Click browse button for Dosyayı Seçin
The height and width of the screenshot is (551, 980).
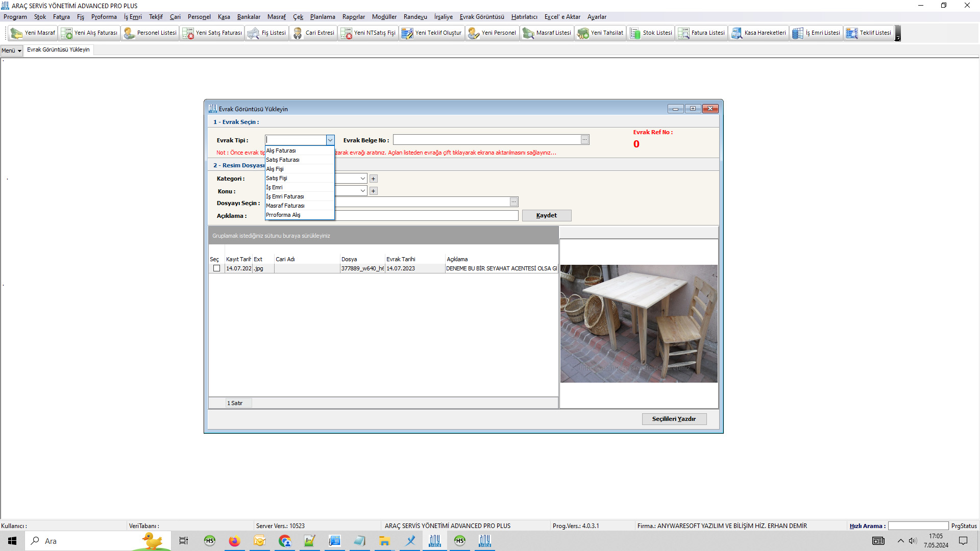point(514,202)
